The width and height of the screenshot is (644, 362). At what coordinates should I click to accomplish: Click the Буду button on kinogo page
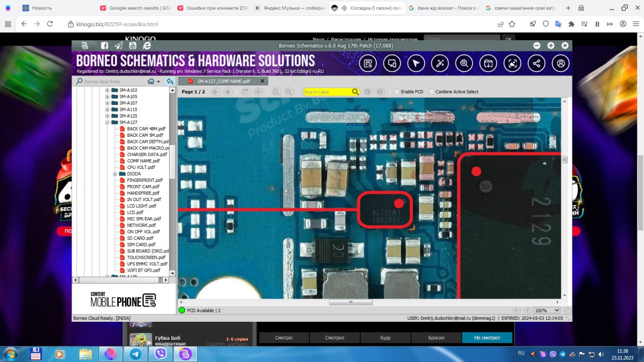[385, 338]
